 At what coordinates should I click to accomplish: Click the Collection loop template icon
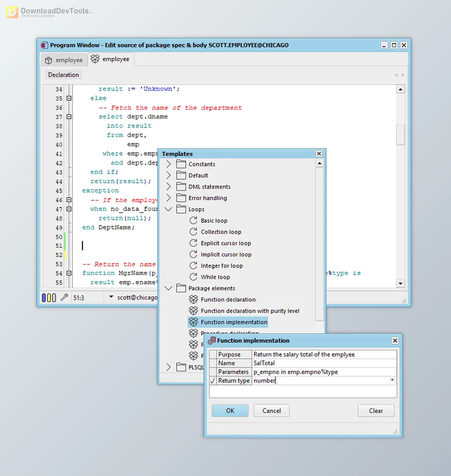pos(193,232)
